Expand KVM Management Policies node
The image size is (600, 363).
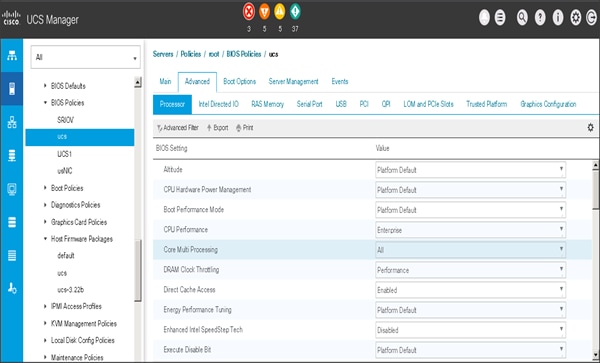click(x=46, y=324)
